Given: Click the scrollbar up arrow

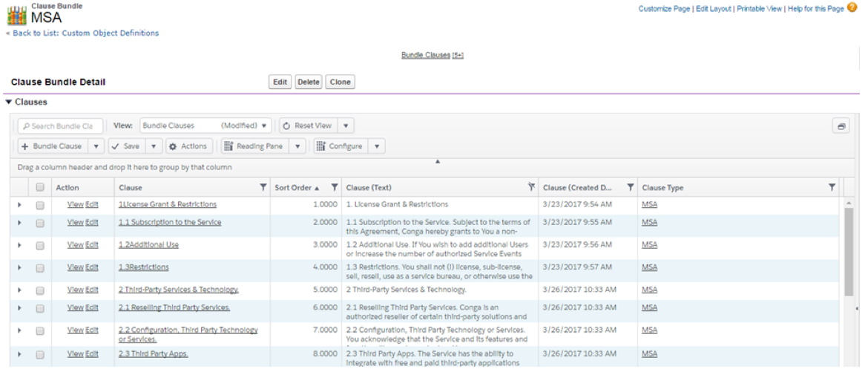Looking at the screenshot, I should [849, 203].
